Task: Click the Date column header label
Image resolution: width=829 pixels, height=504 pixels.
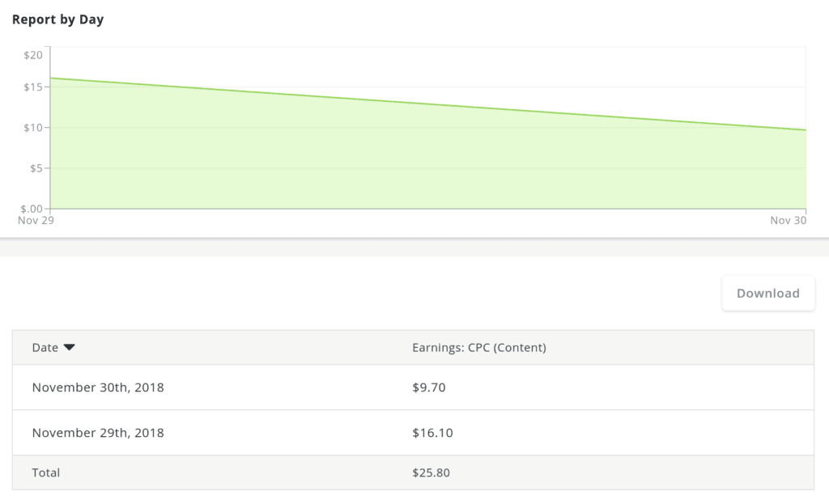Action: point(45,348)
